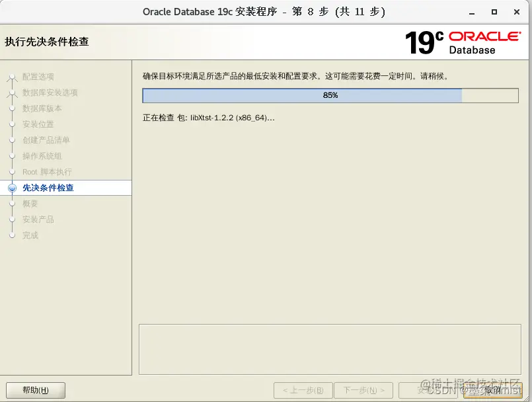Viewport: 532px width, 402px height.
Task: Click the 帮助(H) help button
Action: pyautogui.click(x=36, y=390)
